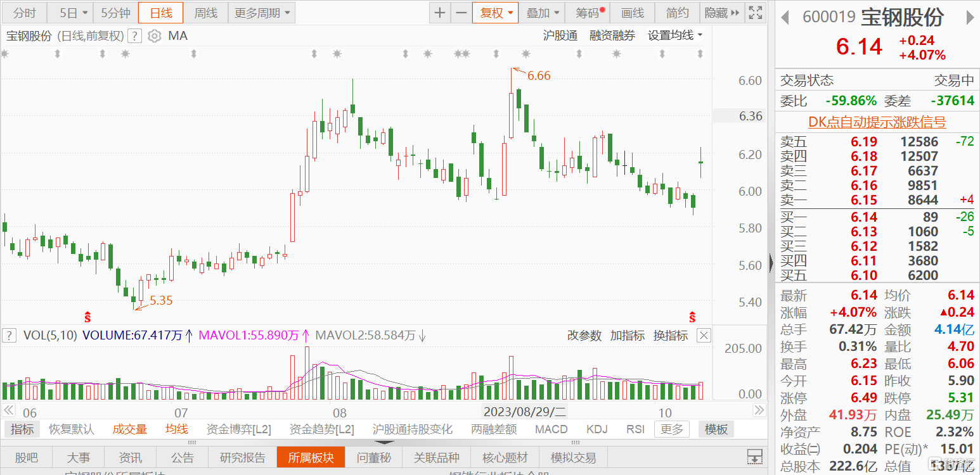Screen dimensions: 980x475
Task: Open MA settings gear icon
Action: 154,36
